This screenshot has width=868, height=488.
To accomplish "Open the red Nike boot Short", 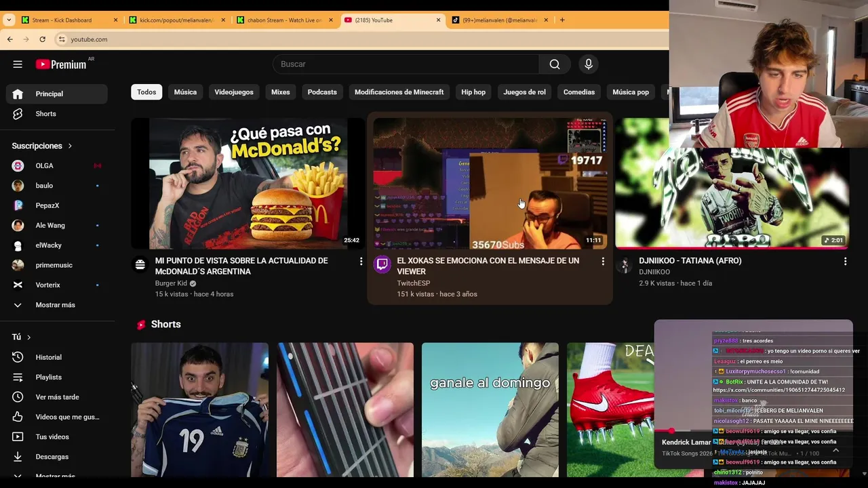I will tap(610, 409).
